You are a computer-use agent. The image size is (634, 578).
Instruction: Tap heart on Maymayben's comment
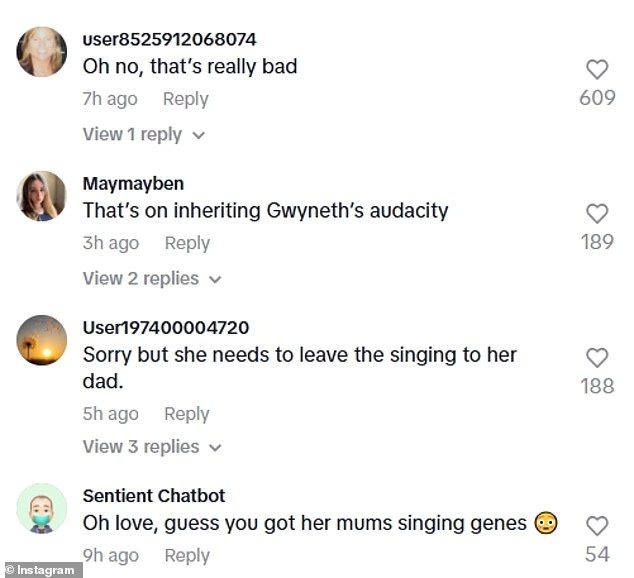[597, 213]
